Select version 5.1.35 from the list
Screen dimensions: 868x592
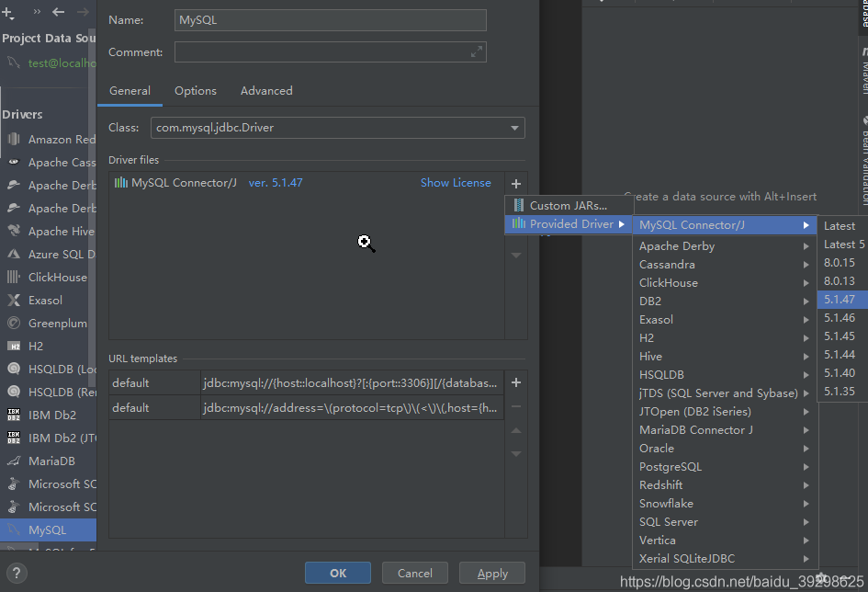coord(841,392)
